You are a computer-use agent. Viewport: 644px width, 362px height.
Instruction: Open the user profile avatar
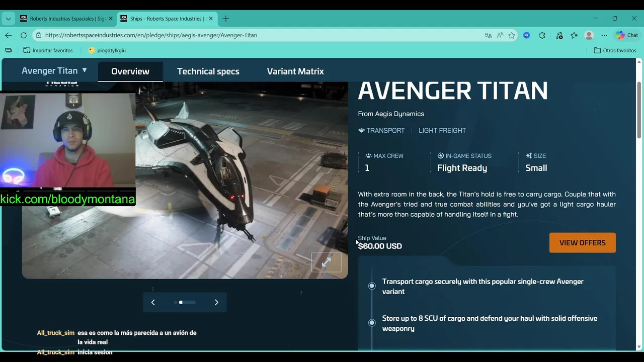pyautogui.click(x=589, y=35)
